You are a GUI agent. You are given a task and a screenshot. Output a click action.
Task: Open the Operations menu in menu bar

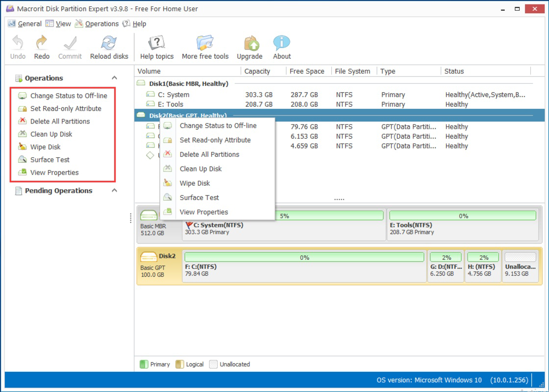tap(97, 24)
